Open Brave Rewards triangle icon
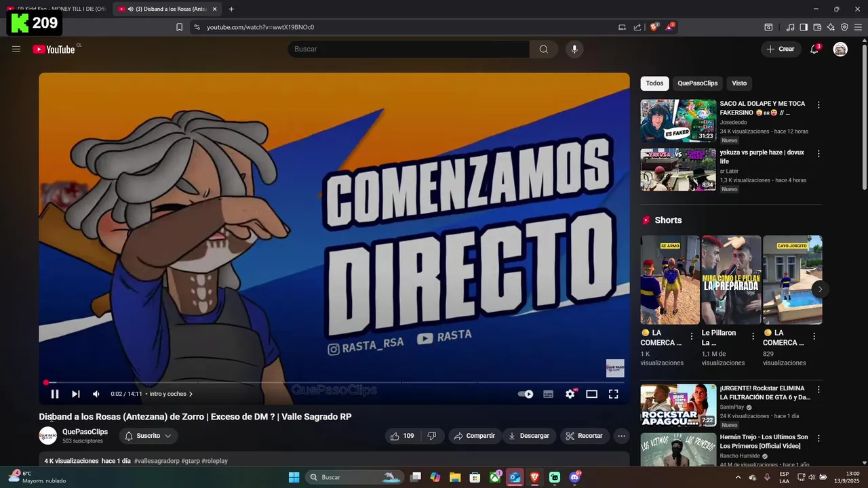 point(670,27)
